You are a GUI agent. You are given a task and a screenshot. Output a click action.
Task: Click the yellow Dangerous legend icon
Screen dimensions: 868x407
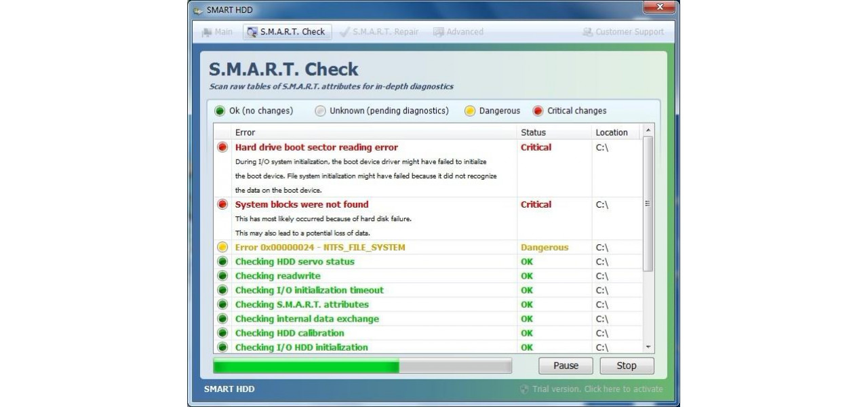(x=470, y=111)
